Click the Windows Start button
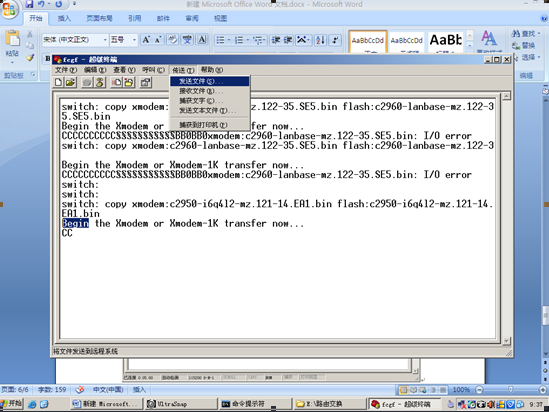Image resolution: width=549 pixels, height=412 pixels. click(11, 404)
